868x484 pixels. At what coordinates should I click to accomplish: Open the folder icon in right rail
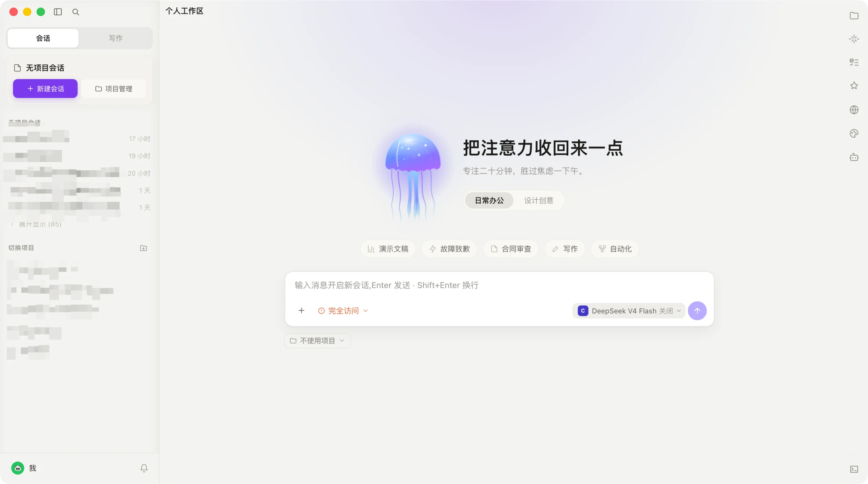coord(854,15)
